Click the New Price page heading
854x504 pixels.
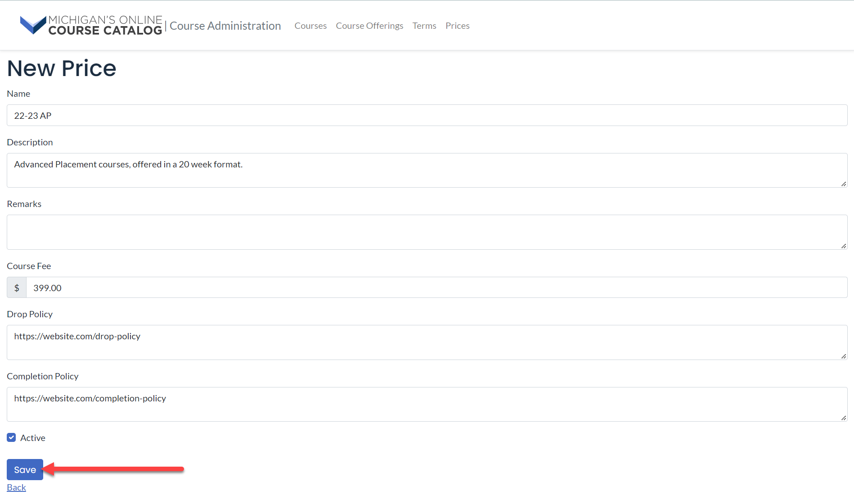[61, 68]
